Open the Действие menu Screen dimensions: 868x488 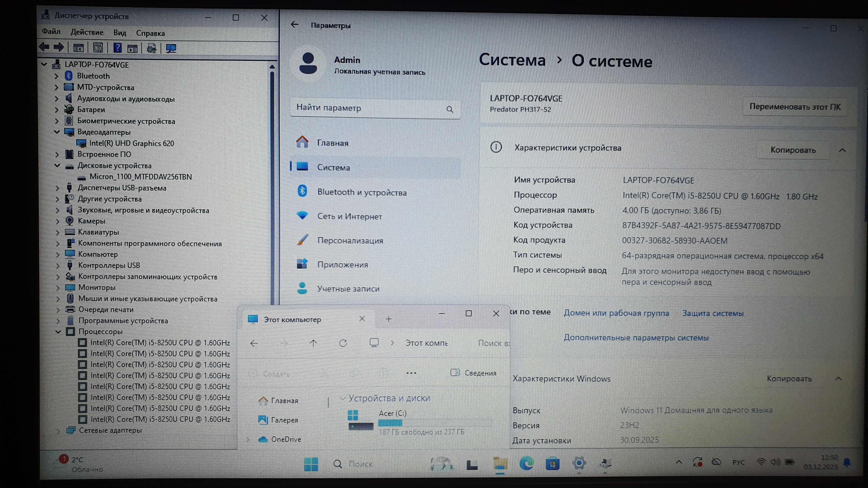[87, 32]
